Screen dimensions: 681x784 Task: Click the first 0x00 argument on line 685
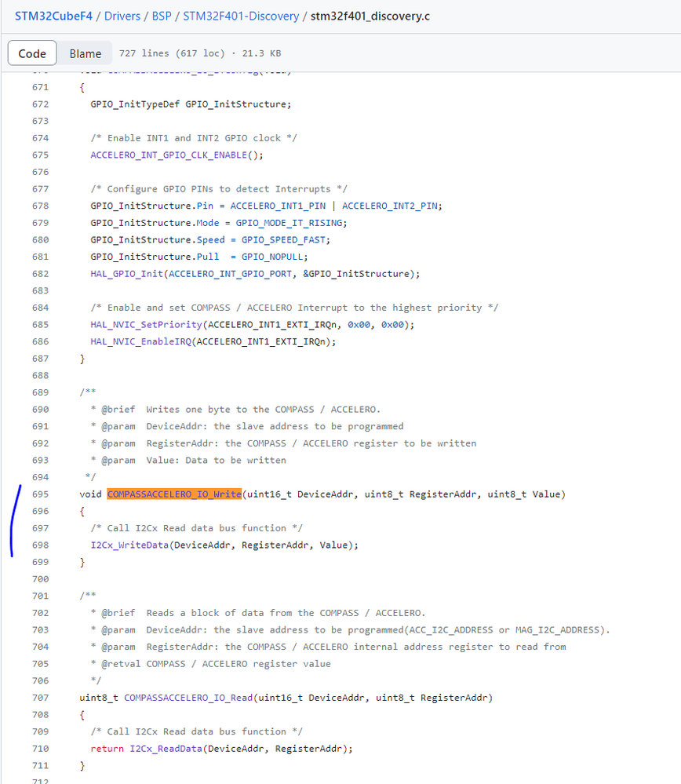[x=359, y=324]
